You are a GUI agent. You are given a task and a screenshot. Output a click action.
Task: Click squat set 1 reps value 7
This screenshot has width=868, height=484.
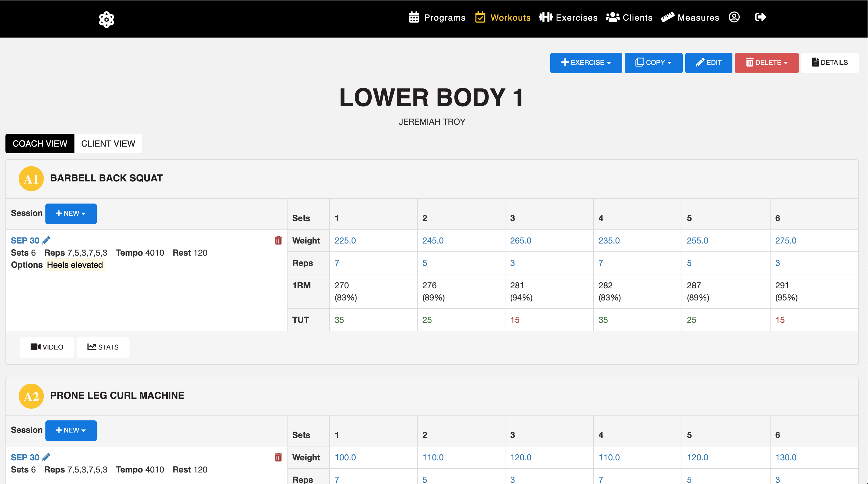tap(337, 263)
